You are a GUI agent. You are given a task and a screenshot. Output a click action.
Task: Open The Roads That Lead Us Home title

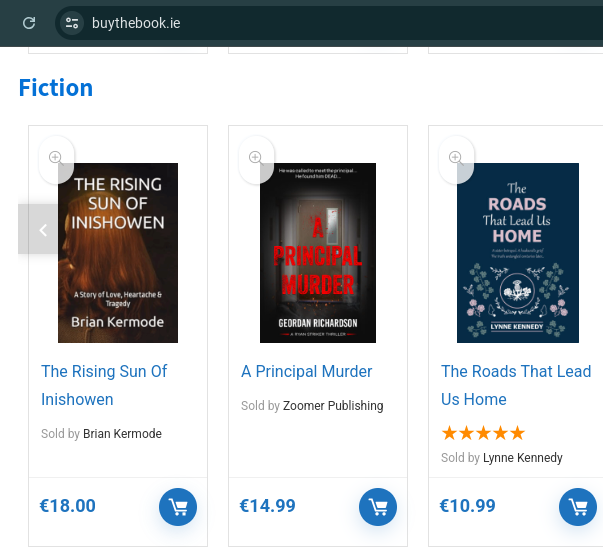[516, 385]
